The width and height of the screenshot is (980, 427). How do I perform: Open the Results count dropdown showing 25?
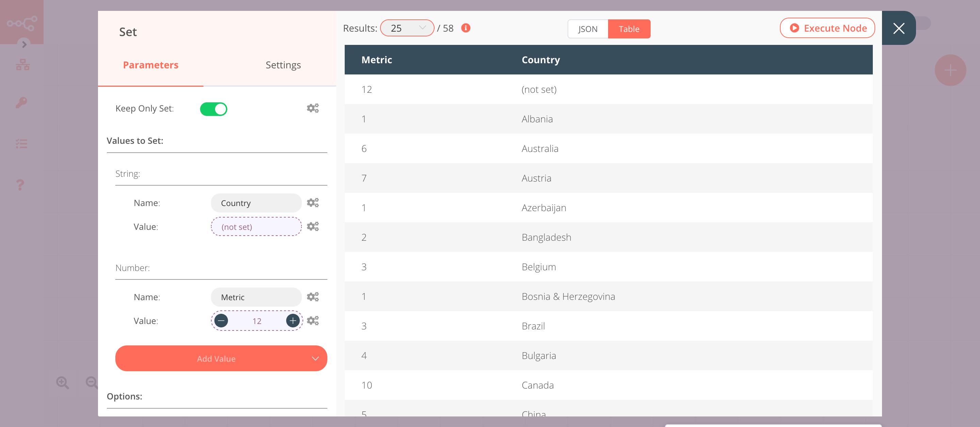tap(407, 28)
